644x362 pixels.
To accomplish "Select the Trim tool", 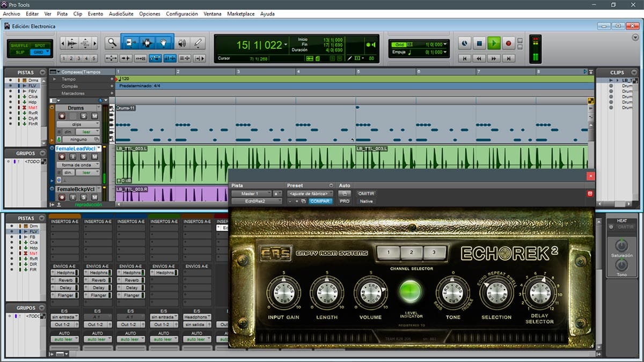I will [130, 43].
